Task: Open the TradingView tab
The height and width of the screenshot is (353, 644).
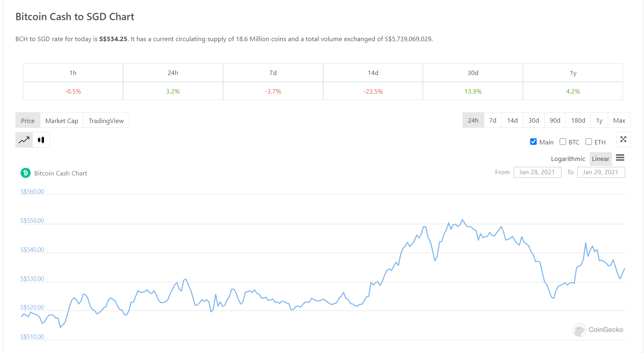Action: coord(106,121)
